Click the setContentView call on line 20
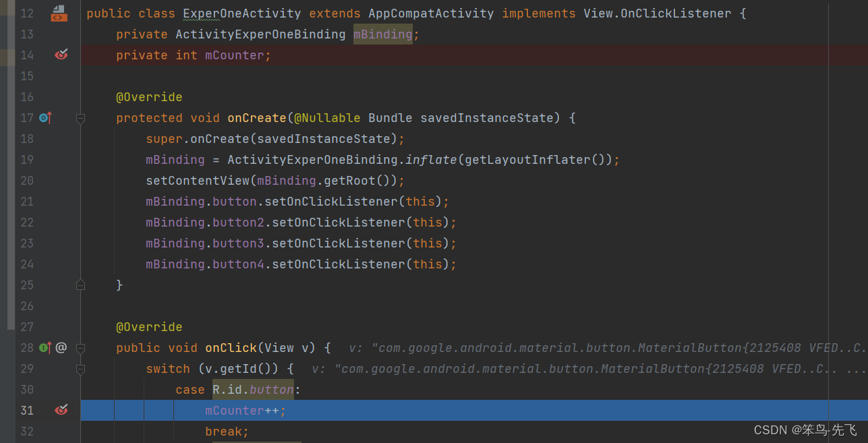 (198, 181)
